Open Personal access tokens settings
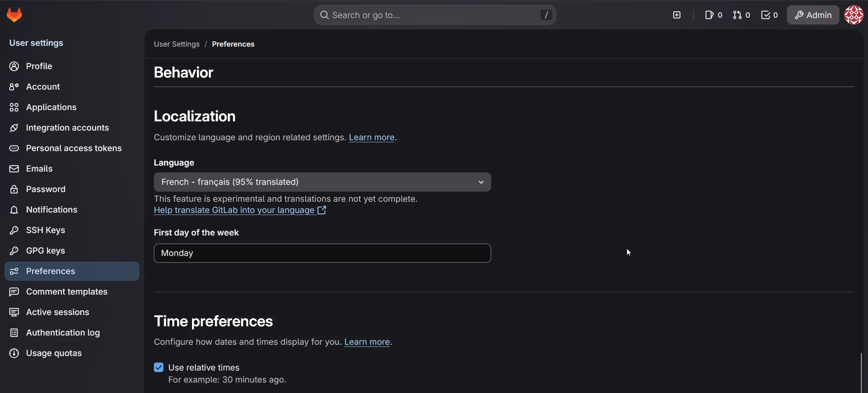868x393 pixels. coord(74,148)
